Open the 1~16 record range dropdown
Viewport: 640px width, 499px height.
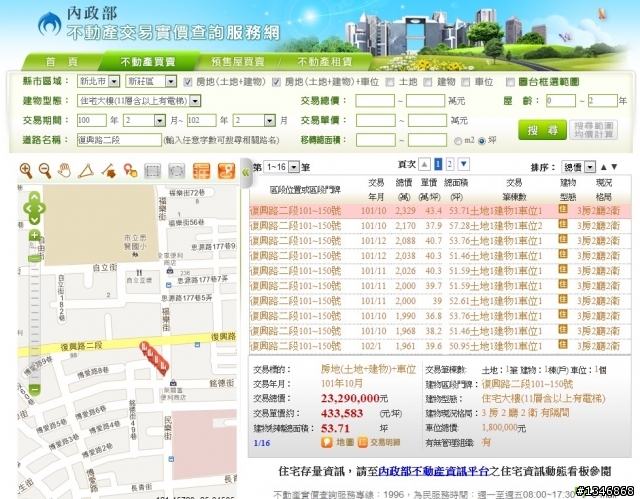click(282, 167)
